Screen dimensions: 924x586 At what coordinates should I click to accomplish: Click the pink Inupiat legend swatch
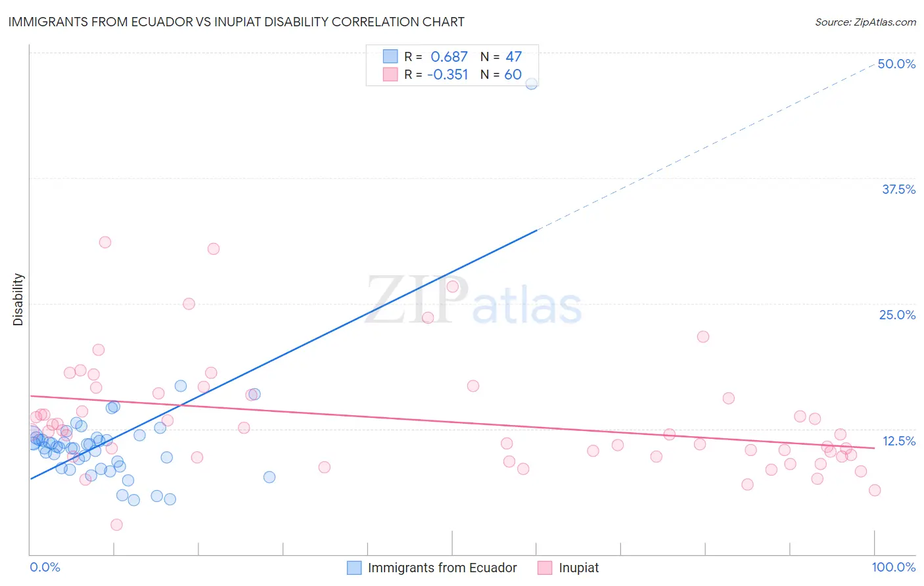(x=545, y=568)
